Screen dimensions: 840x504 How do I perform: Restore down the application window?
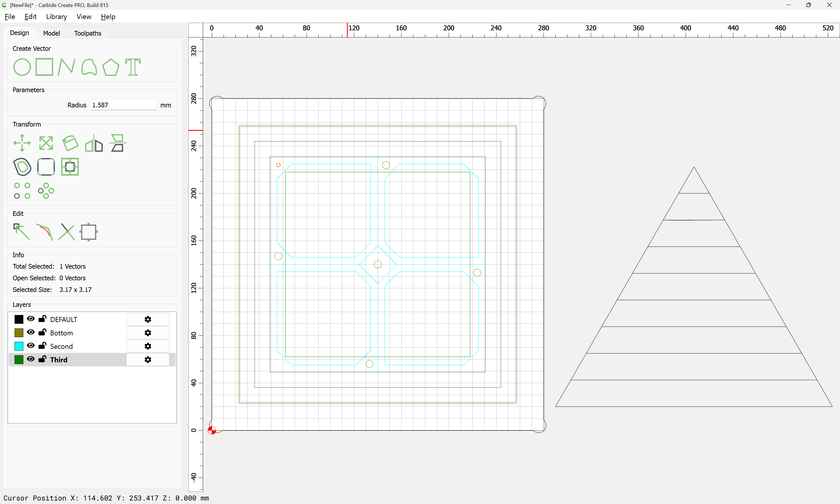pyautogui.click(x=808, y=5)
